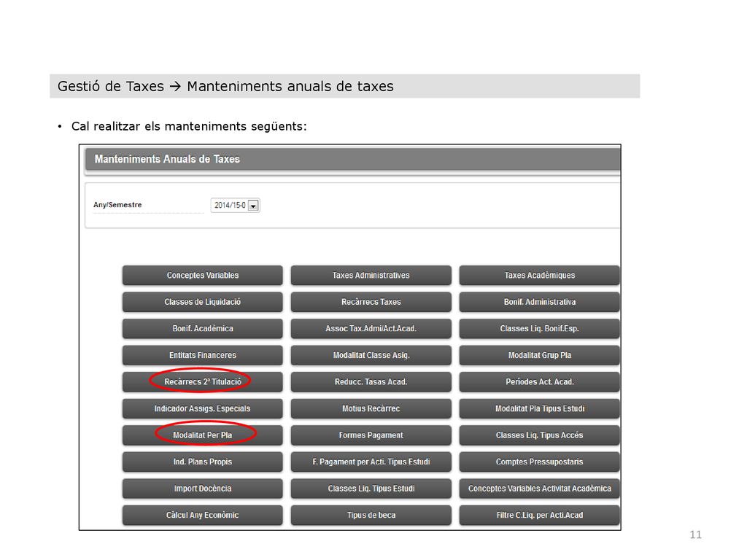Screen dimensions: 747x560
Task: Open Formes Pagament maintenance
Action: (x=371, y=435)
